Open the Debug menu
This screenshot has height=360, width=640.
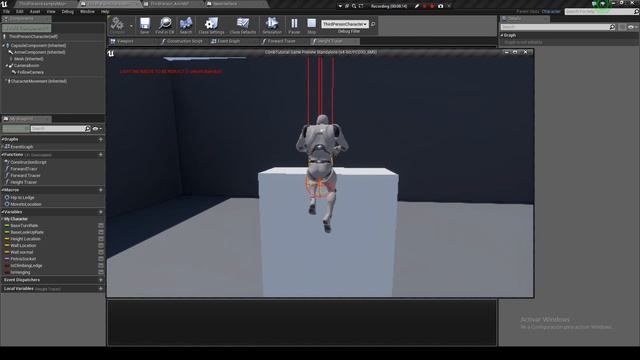tap(67, 11)
